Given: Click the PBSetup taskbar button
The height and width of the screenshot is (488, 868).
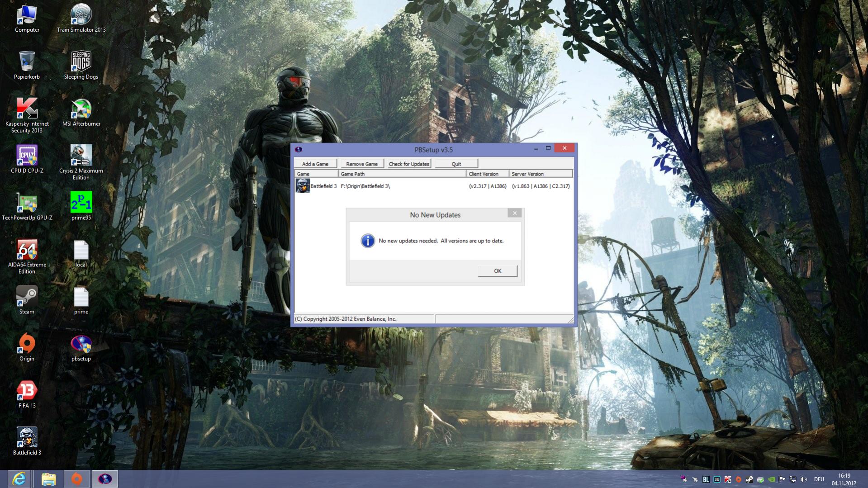Looking at the screenshot, I should coord(105,479).
